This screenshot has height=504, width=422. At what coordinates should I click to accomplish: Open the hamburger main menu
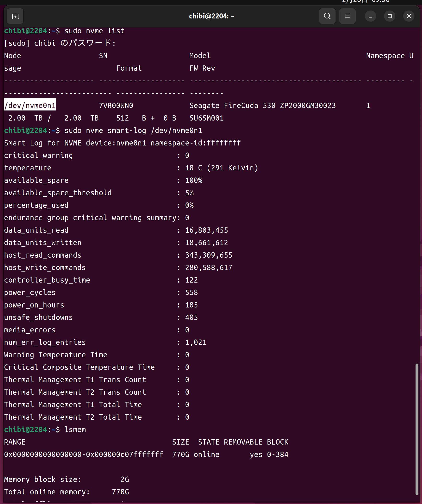click(347, 16)
